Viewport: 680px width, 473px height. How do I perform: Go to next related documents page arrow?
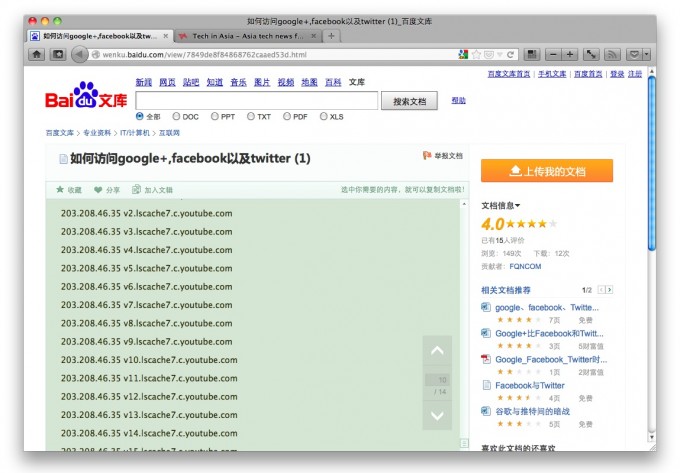coord(609,290)
